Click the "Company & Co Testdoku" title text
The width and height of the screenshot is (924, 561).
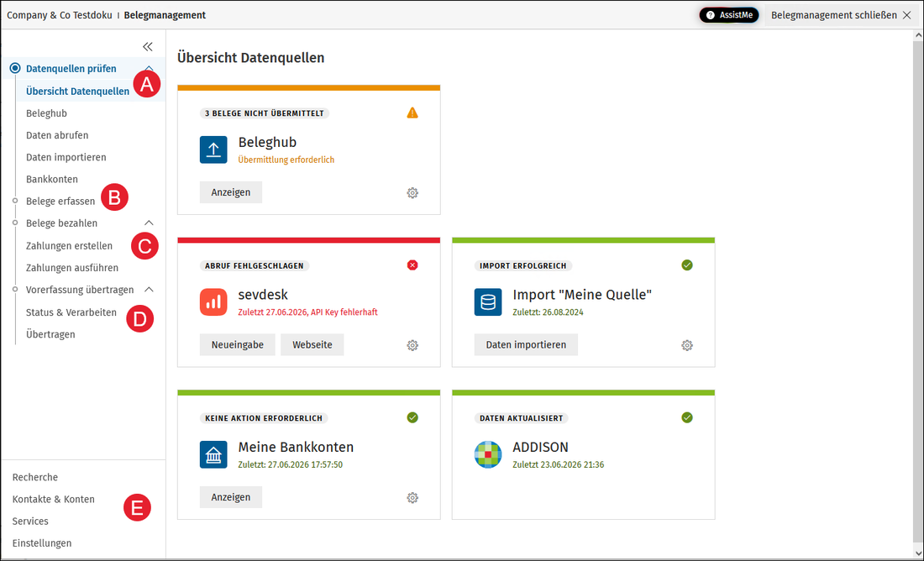(x=60, y=15)
